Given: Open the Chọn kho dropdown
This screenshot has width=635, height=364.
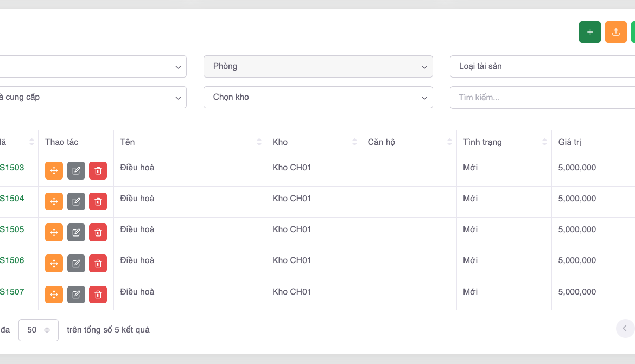Looking at the screenshot, I should 317,97.
